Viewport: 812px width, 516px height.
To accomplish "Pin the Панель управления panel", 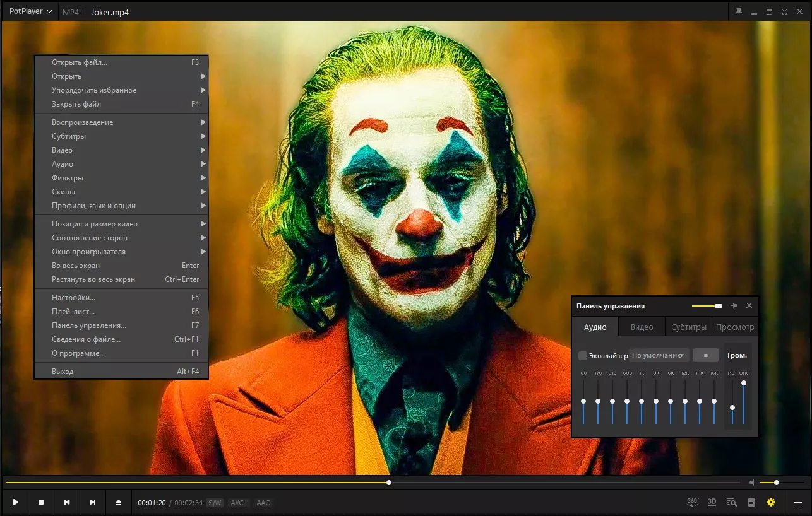I will point(734,306).
